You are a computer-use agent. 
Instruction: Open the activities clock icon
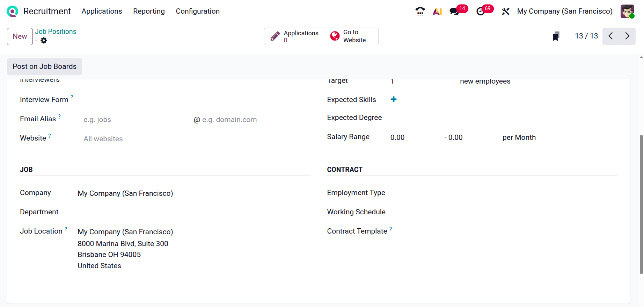point(481,11)
